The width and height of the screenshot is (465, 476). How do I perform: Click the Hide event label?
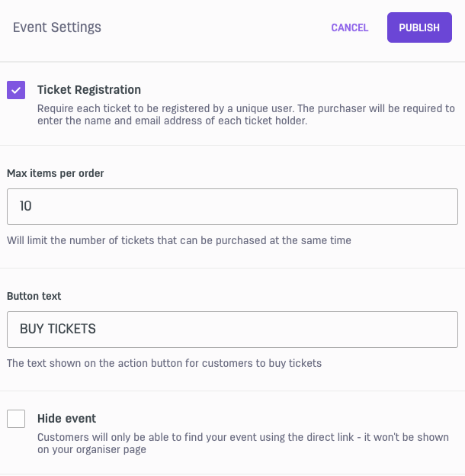click(67, 419)
